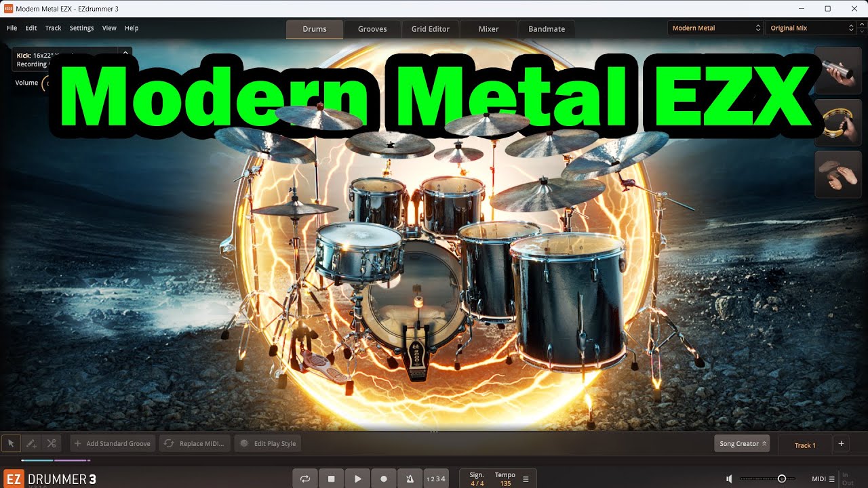Click Replace MIDI button
The image size is (868, 488).
(x=195, y=444)
